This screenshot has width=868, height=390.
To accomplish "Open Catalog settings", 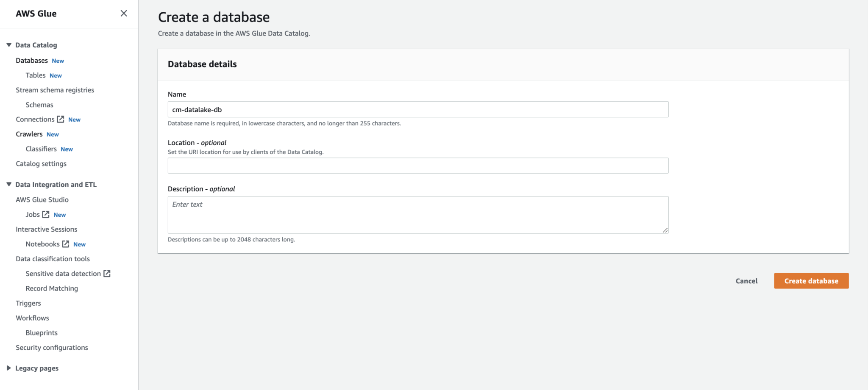I will 41,163.
